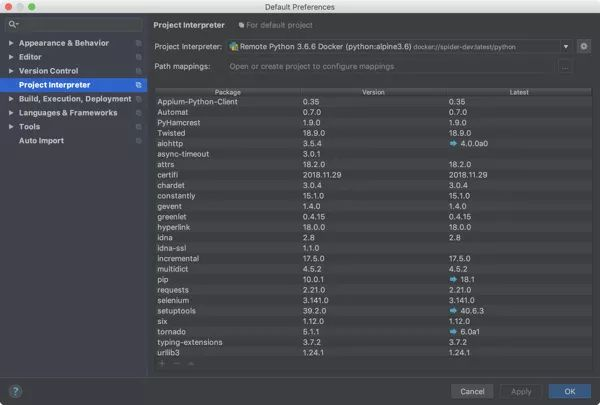Select the hyperlink package row

pos(373,227)
